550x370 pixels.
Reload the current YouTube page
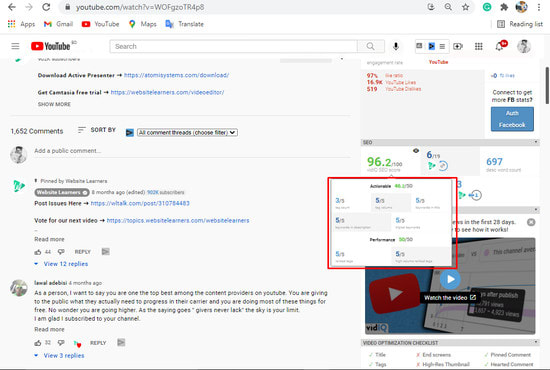click(46, 7)
